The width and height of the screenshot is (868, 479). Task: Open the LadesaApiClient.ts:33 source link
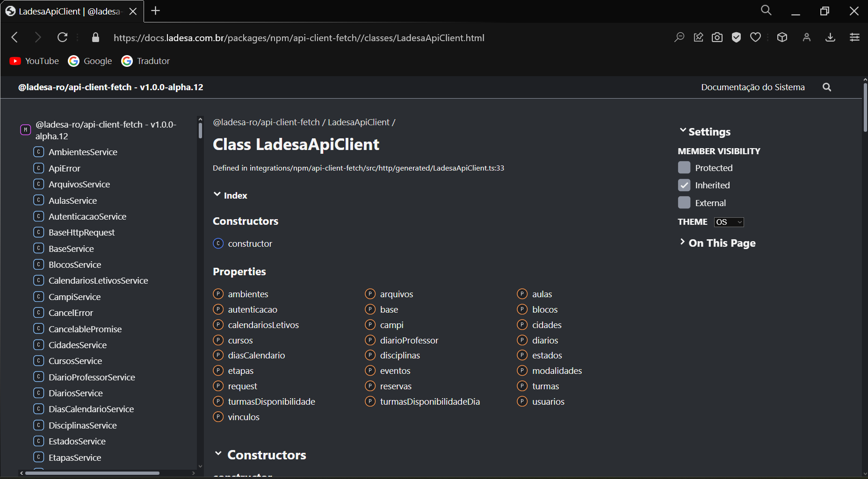(377, 168)
